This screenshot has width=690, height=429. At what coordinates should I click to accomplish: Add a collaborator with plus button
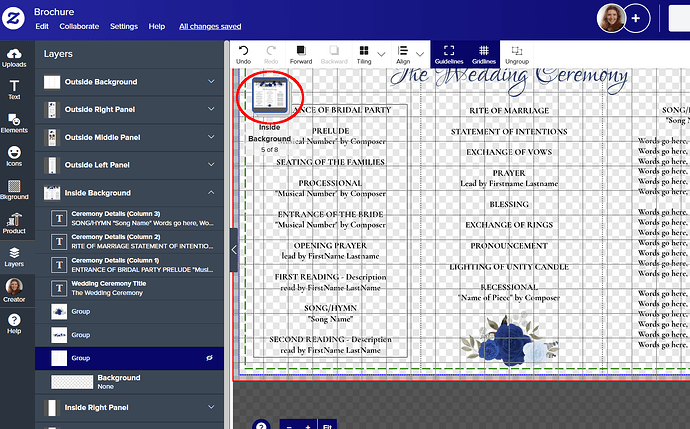[x=636, y=18]
